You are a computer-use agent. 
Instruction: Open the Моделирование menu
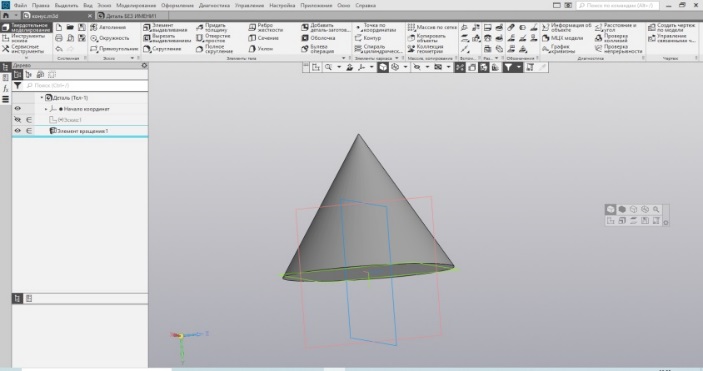click(x=136, y=5)
